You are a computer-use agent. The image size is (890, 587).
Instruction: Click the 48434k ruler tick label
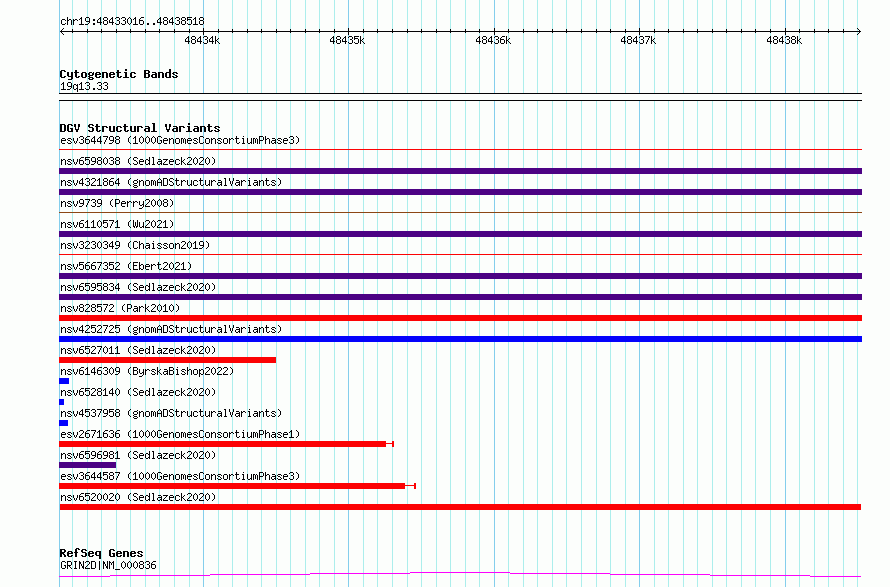(202, 40)
